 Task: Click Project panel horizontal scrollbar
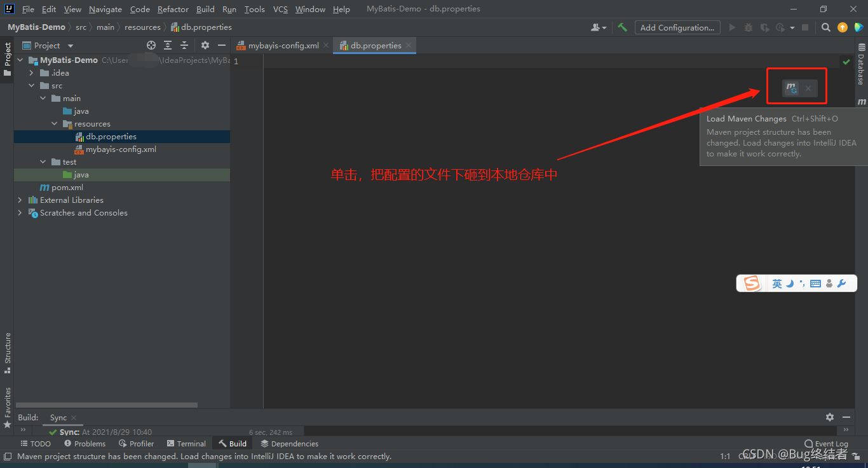click(x=106, y=405)
